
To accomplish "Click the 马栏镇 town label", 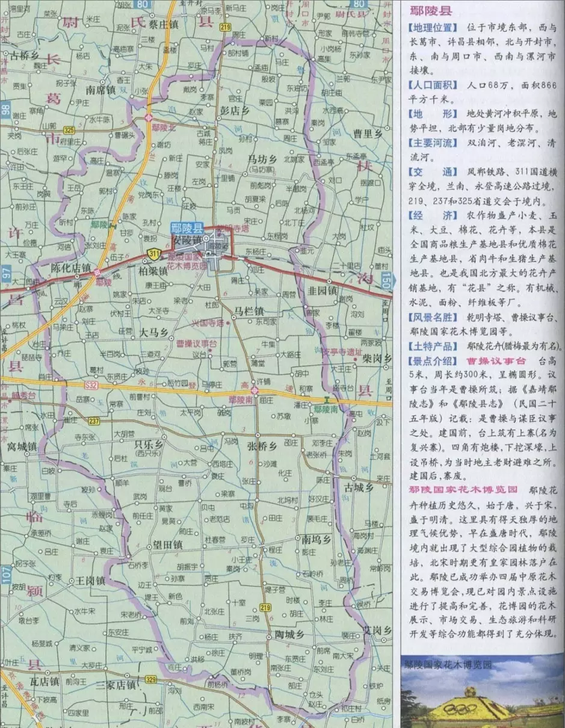I will [x=249, y=311].
